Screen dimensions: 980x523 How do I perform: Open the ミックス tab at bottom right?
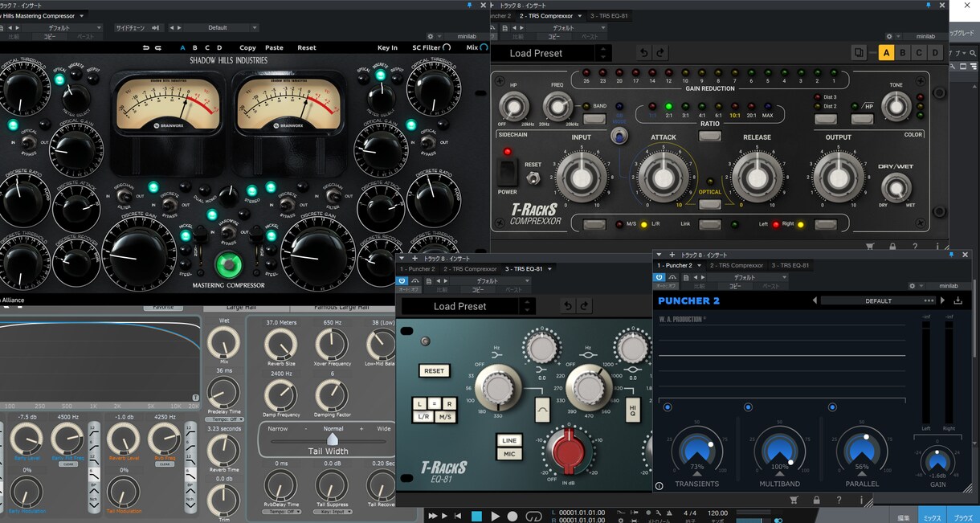coord(932,517)
